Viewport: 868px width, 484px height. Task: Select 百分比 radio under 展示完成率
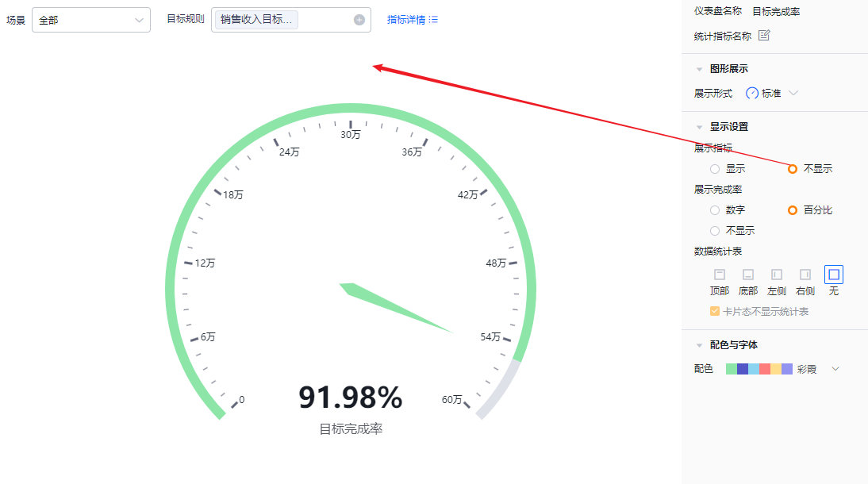[x=793, y=210]
